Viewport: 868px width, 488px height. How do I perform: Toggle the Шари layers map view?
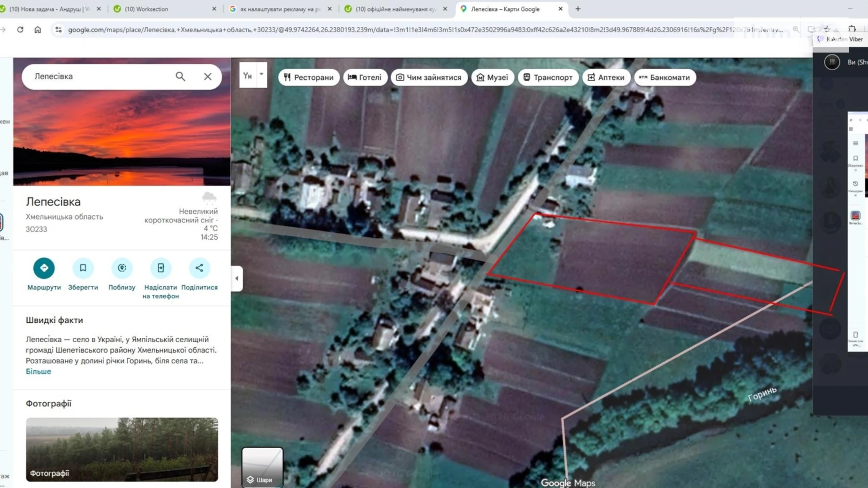click(262, 467)
